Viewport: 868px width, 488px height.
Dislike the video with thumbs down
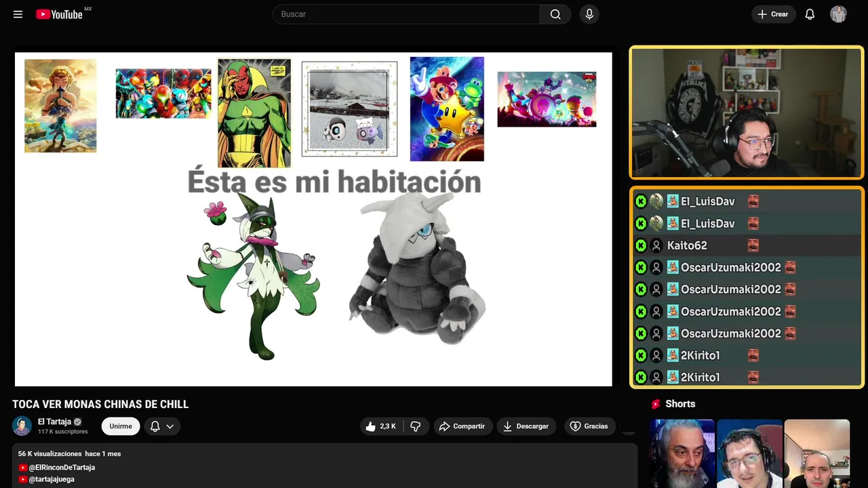pos(416,426)
